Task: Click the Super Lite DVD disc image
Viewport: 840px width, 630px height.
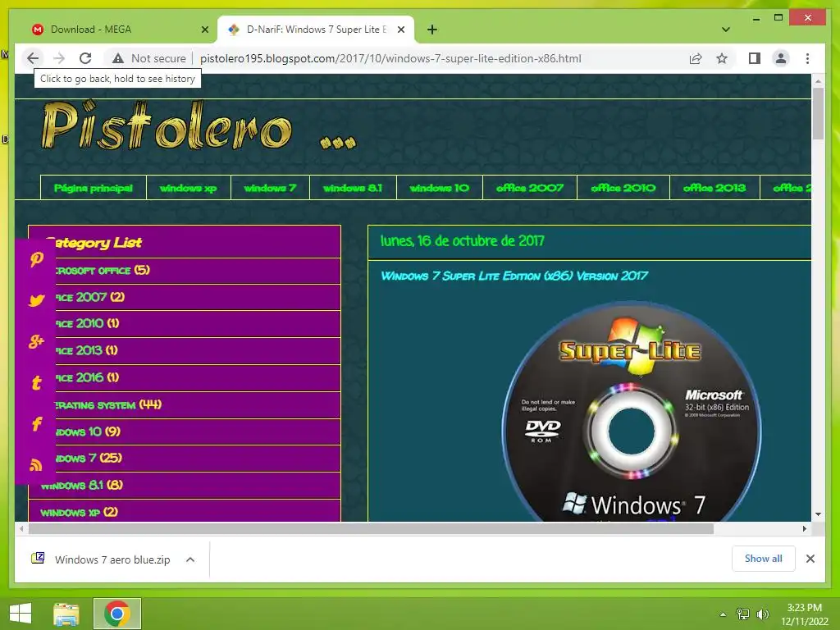Action: [x=631, y=412]
